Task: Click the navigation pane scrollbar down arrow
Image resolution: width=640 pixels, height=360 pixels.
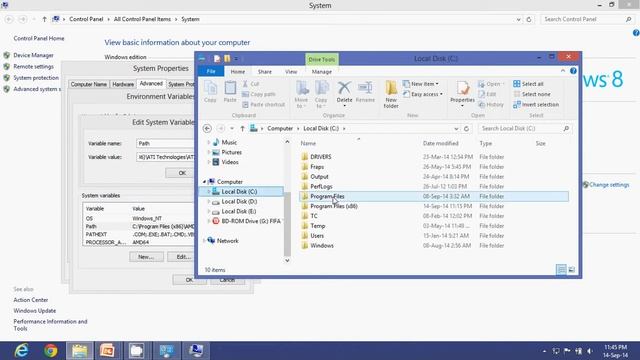Action: (287, 260)
